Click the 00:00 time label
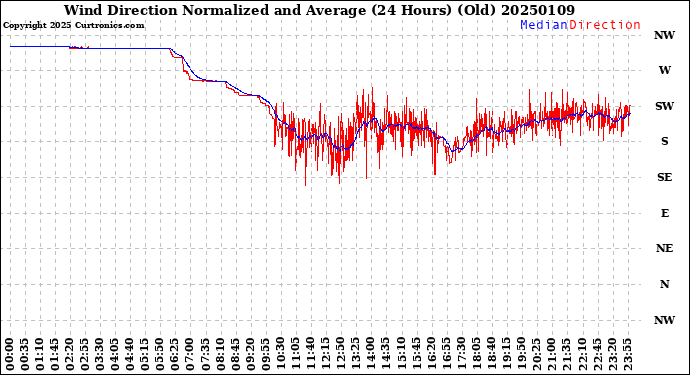The image size is (690, 375). click(x=10, y=355)
